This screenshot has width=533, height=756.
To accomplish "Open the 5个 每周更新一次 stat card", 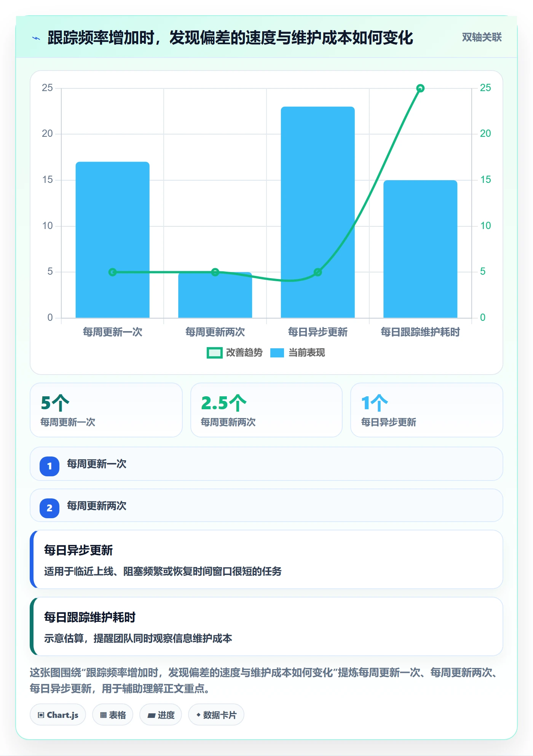I will click(x=106, y=410).
